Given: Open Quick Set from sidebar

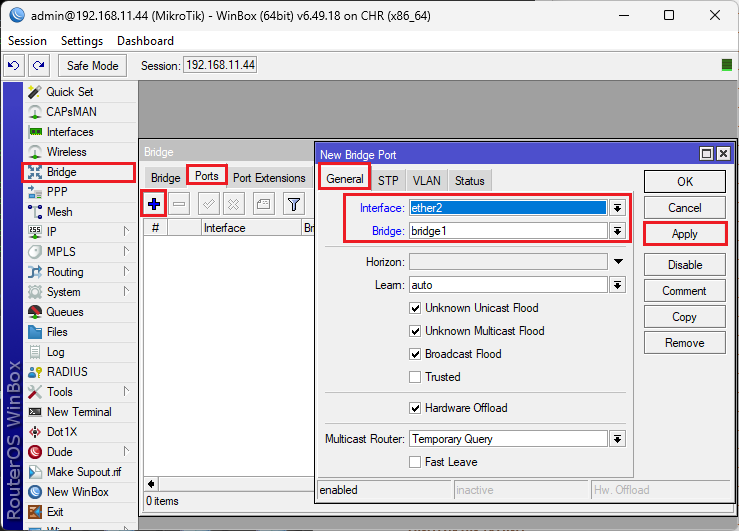Looking at the screenshot, I should pyautogui.click(x=69, y=92).
